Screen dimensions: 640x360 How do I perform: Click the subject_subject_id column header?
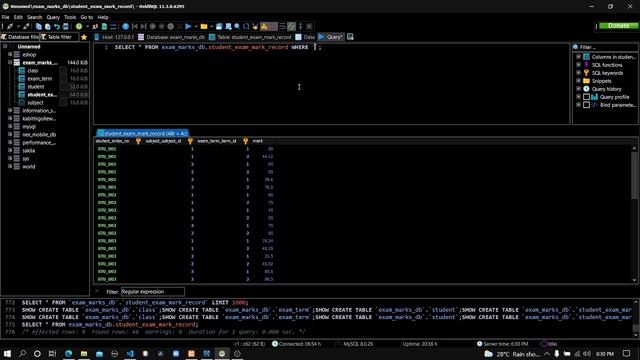click(163, 141)
